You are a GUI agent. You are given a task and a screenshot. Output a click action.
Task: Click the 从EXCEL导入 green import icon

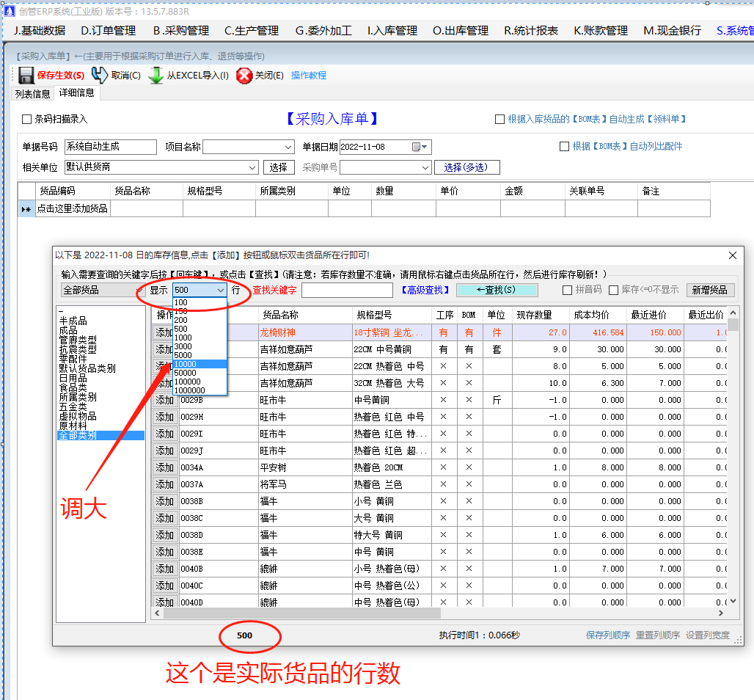pos(155,75)
